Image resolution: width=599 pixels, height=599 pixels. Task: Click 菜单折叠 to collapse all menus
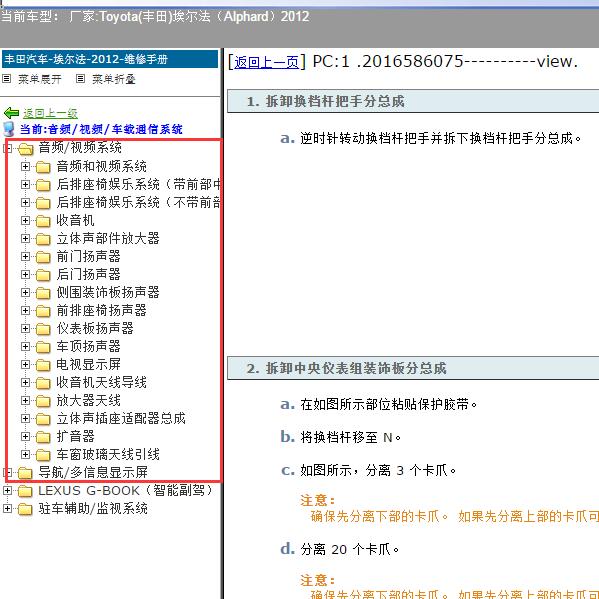114,79
